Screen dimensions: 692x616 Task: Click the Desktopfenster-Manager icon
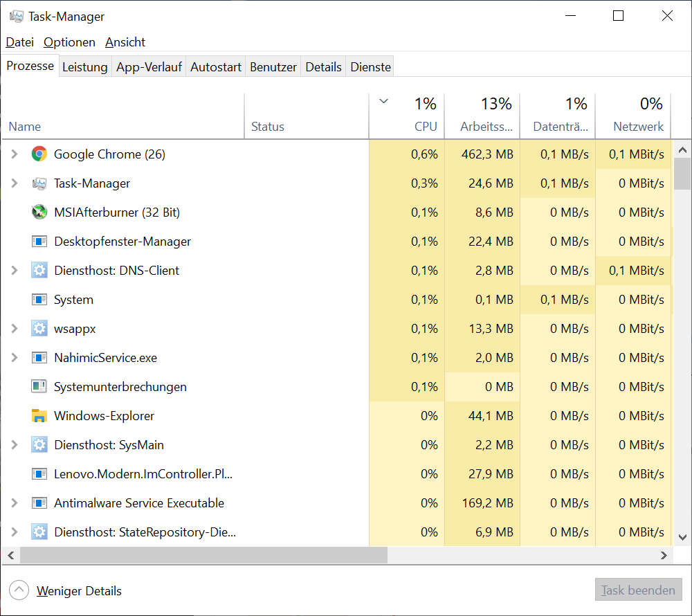pos(39,241)
